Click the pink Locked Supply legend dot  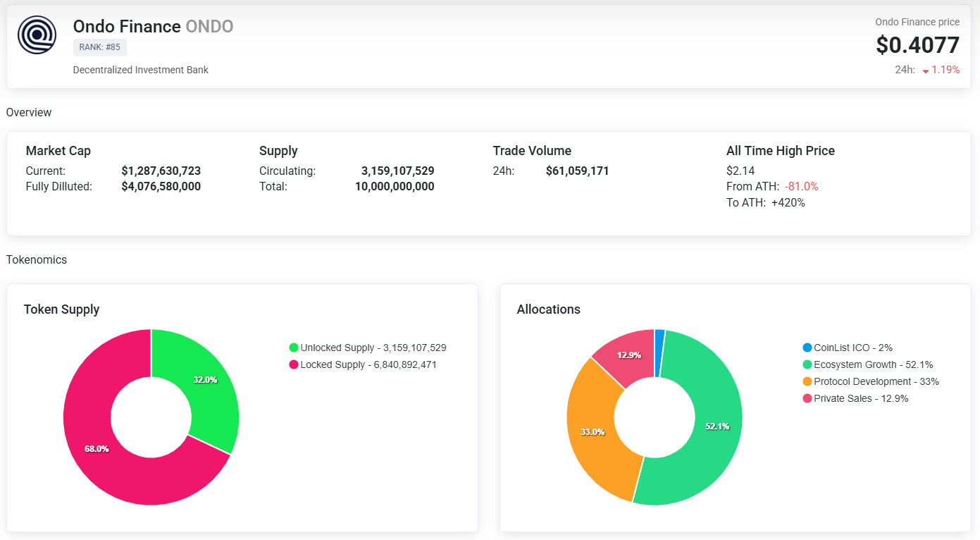[294, 364]
